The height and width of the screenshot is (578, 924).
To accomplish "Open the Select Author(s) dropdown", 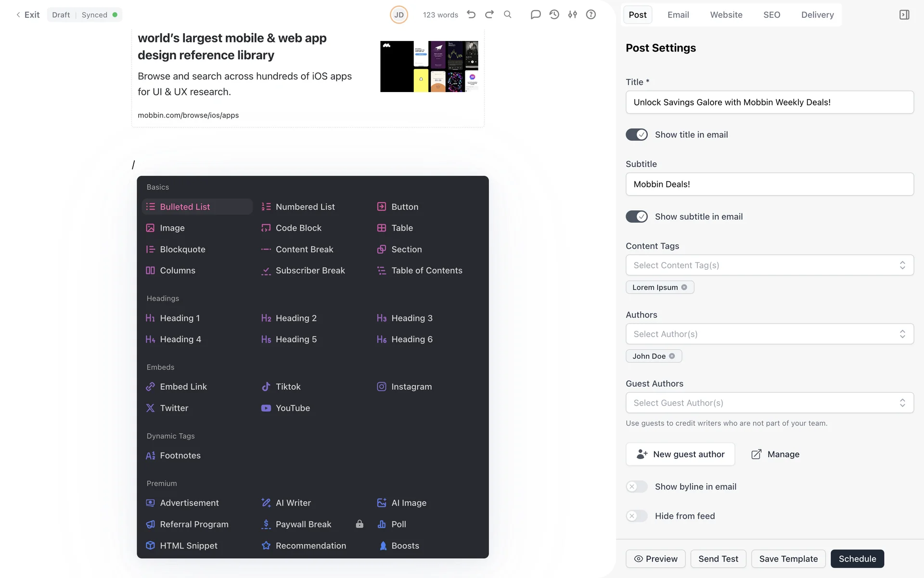I will coord(769,334).
